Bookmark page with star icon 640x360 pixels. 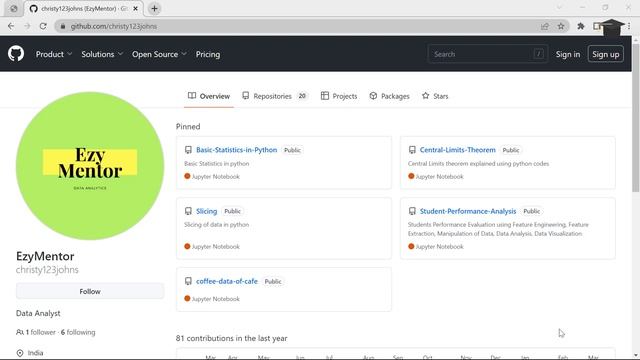click(x=561, y=26)
